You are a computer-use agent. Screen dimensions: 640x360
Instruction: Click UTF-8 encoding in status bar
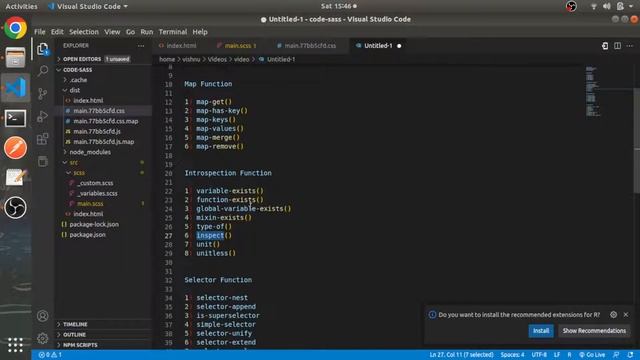(539, 355)
